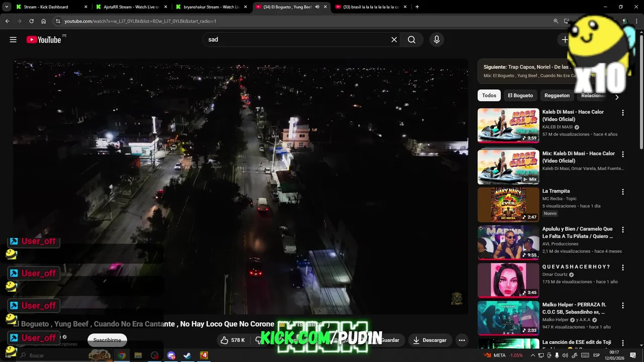The image size is (644, 362).
Task: Open the YouTube hamburger guide menu
Action: (13, 40)
